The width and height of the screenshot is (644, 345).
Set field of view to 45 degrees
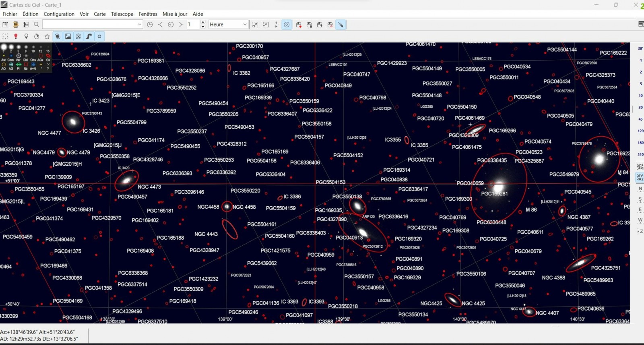[640, 119]
